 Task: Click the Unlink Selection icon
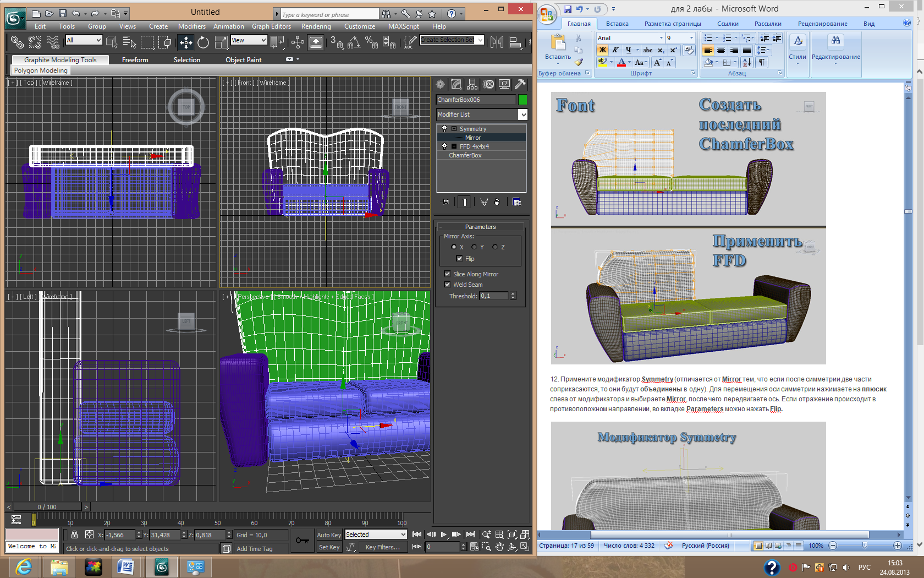tap(35, 42)
